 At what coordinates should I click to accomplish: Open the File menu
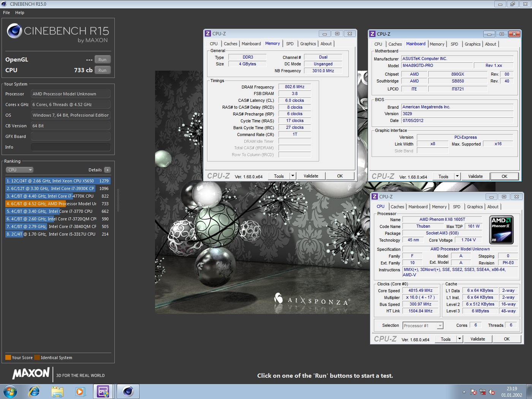point(6,13)
